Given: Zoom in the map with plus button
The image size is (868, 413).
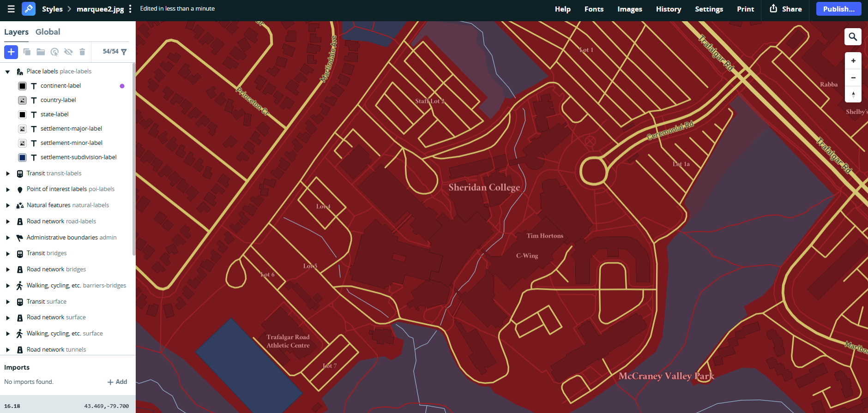Looking at the screenshot, I should [x=853, y=61].
